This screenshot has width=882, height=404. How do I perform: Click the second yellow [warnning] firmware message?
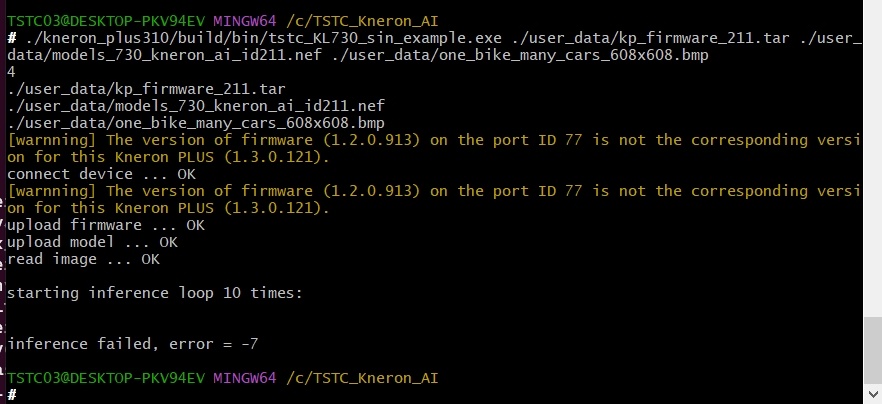coord(434,199)
